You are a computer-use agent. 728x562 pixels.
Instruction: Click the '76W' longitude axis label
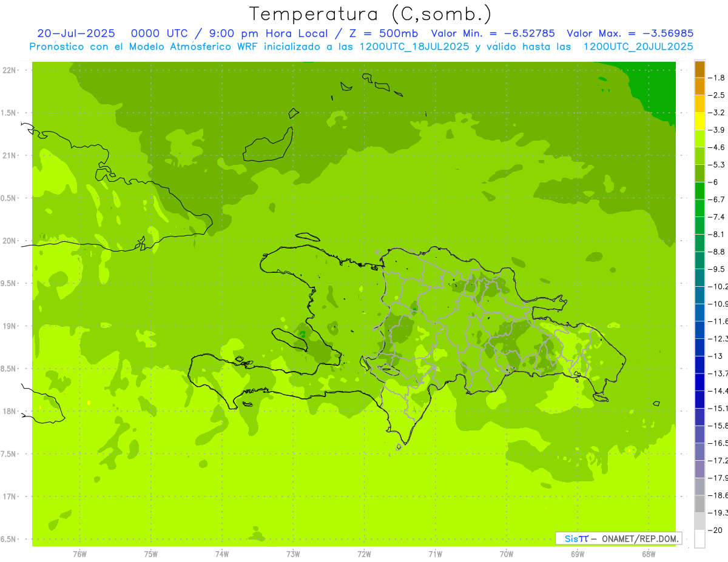[79, 554]
